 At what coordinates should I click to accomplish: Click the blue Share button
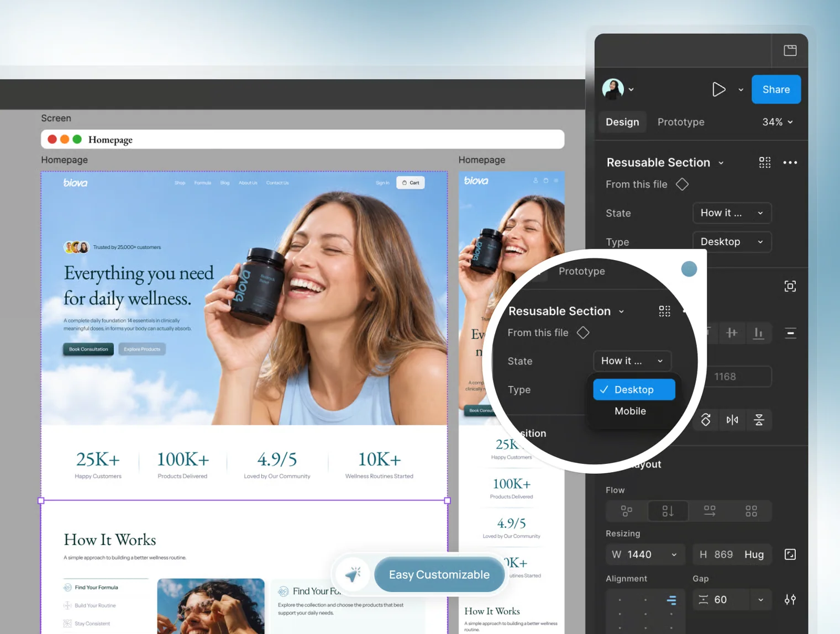tap(776, 89)
